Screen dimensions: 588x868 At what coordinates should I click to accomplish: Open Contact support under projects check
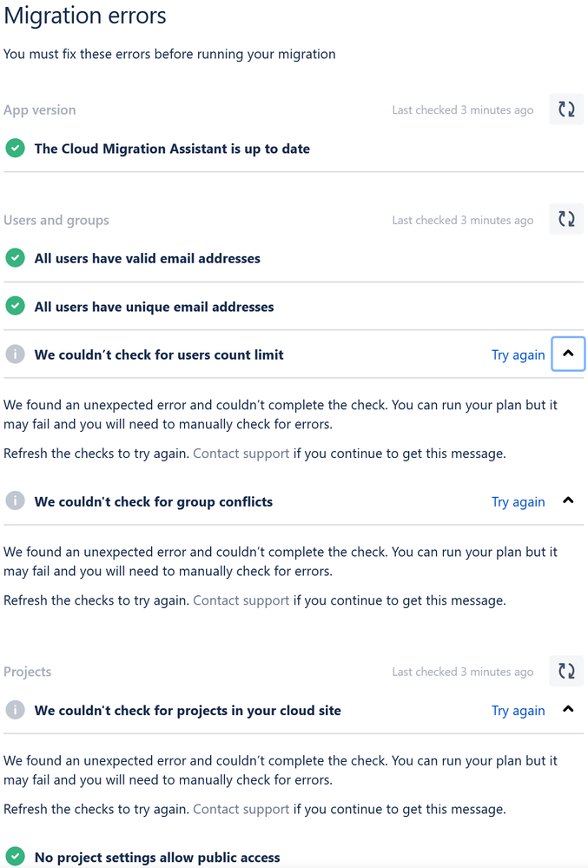[x=241, y=809]
